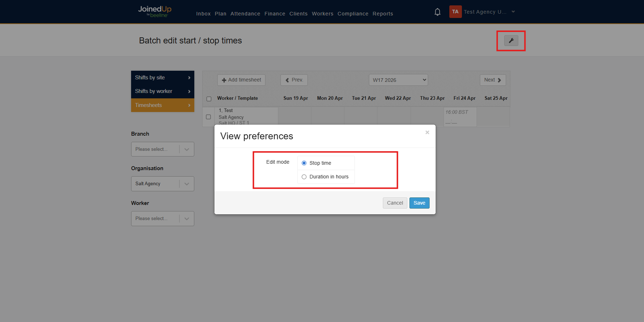Open the Worker Please select dropdown
Screen dimensions: 644x322
click(x=162, y=218)
